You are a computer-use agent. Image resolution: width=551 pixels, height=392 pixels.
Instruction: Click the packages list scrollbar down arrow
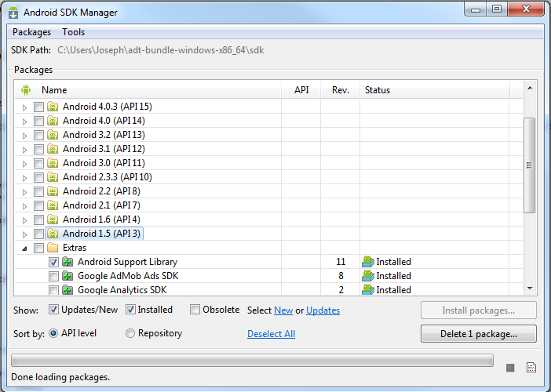[530, 289]
